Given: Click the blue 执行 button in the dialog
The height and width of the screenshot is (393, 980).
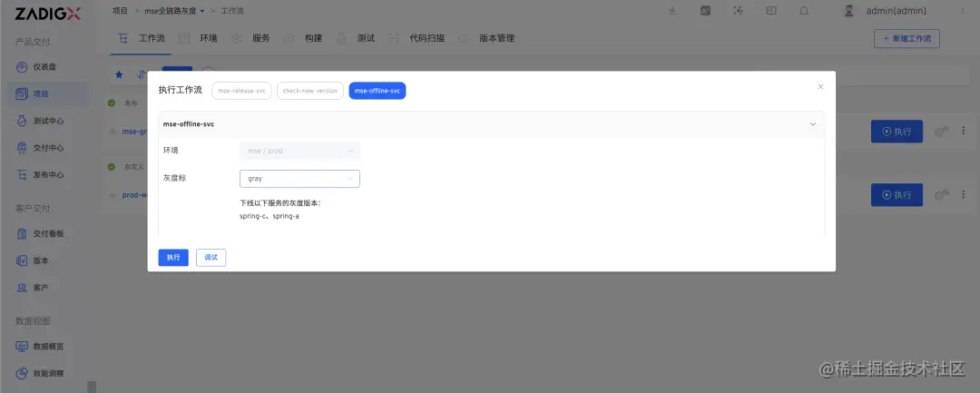Looking at the screenshot, I should point(173,258).
